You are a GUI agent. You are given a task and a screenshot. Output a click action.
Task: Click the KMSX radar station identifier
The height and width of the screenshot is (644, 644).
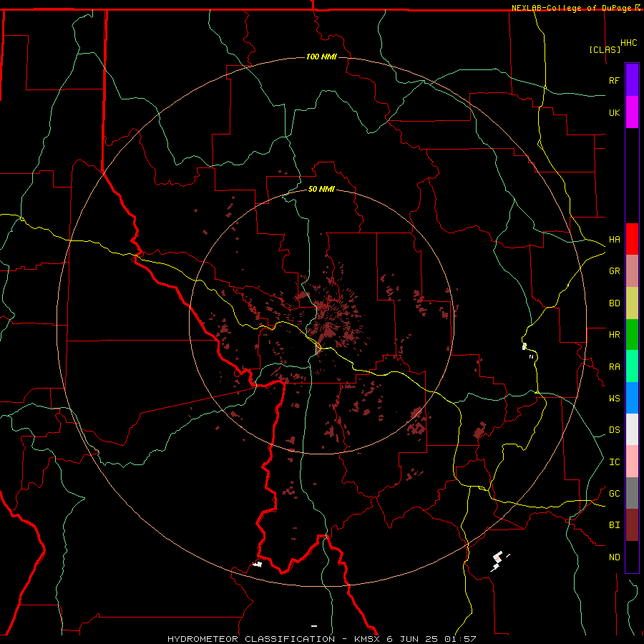pos(367,639)
